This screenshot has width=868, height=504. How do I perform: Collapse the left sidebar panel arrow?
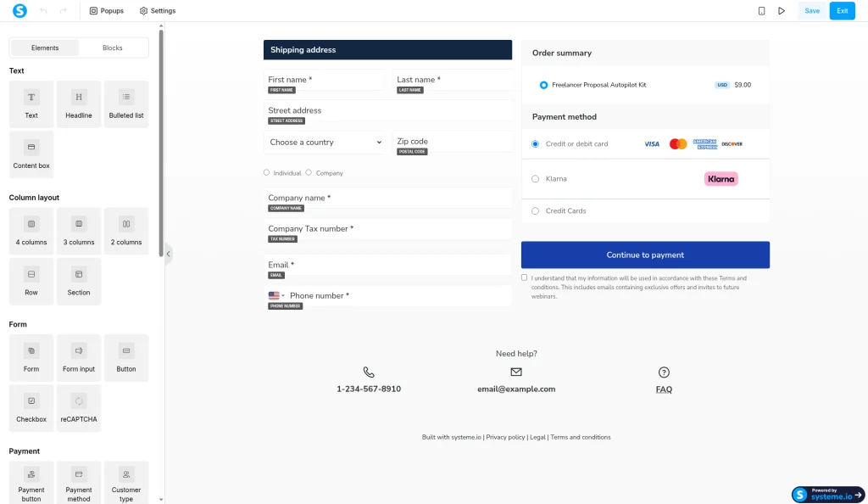tap(169, 255)
